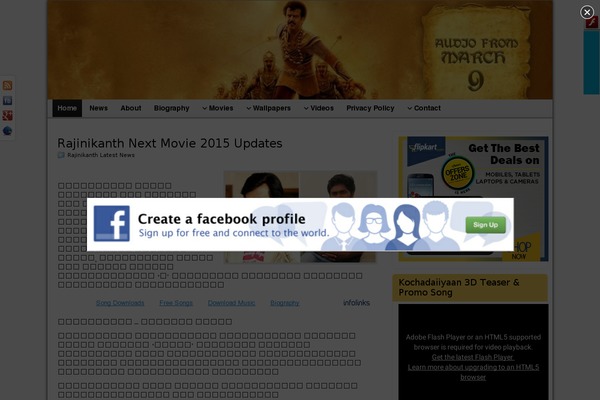The image size is (600, 400).
Task: Open the News menu item
Action: tap(98, 108)
